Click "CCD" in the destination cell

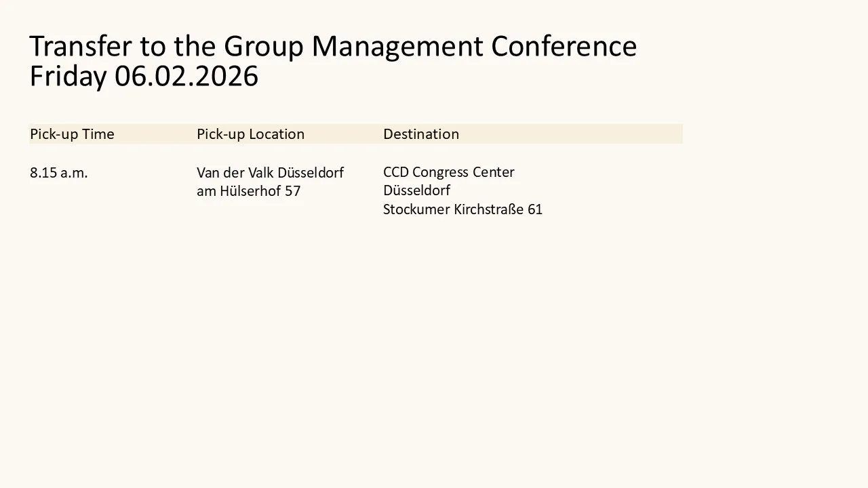396,172
